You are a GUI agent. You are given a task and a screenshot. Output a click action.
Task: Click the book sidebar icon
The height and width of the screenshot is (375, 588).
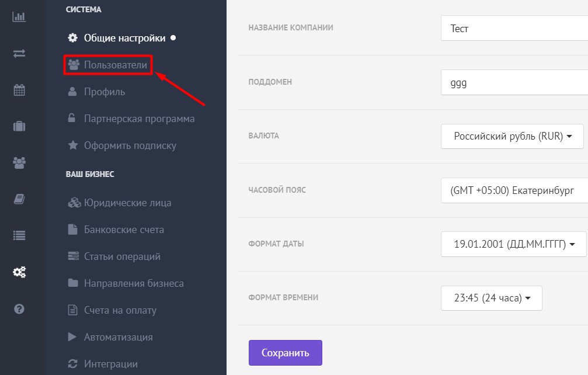tap(19, 199)
